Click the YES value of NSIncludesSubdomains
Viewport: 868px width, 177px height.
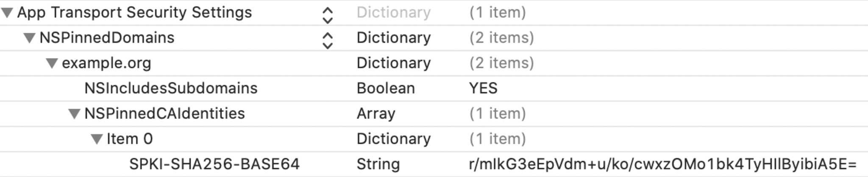pos(483,88)
